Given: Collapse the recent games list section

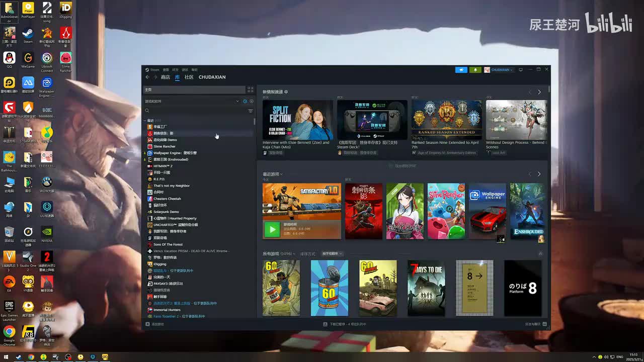Looking at the screenshot, I should click(x=145, y=121).
